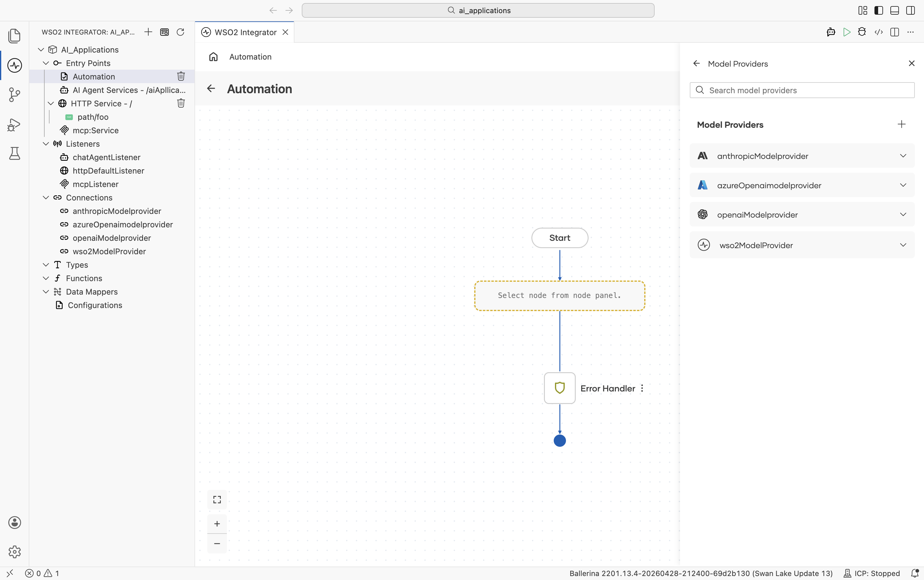Go back using arrow beside Automation title
The height and width of the screenshot is (580, 924).
click(x=211, y=89)
